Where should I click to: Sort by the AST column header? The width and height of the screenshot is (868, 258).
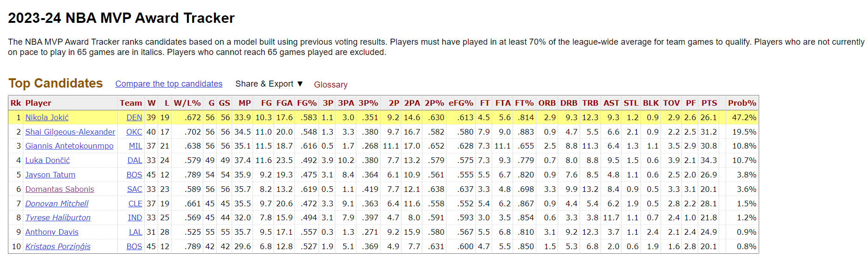[611, 103]
